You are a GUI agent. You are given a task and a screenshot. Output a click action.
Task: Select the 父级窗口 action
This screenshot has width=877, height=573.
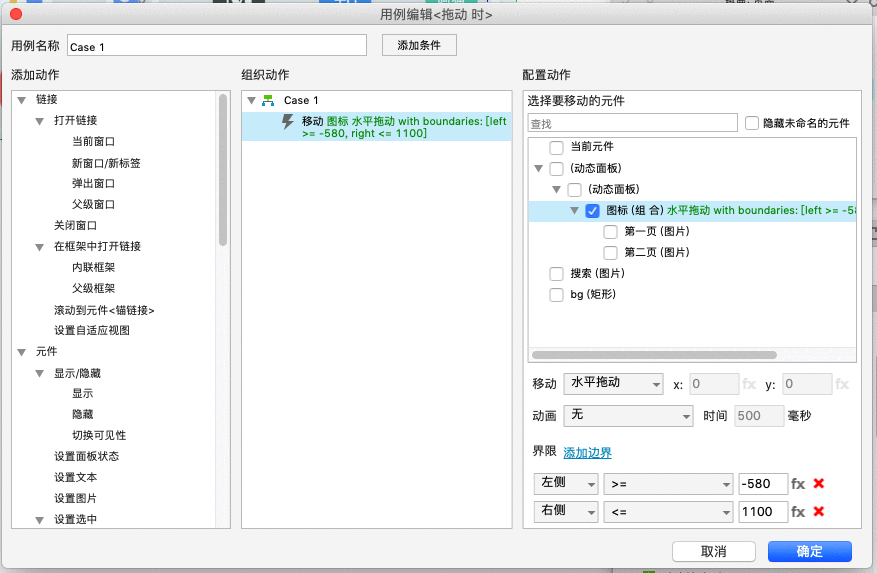(93, 205)
